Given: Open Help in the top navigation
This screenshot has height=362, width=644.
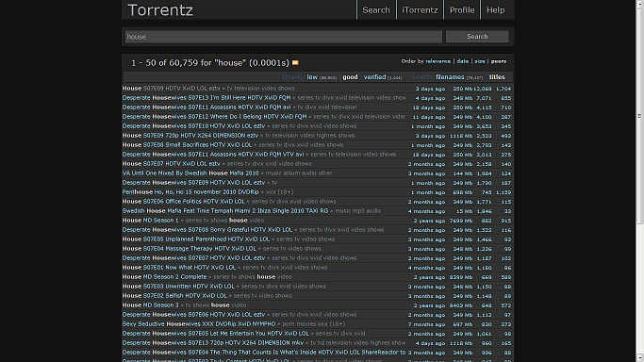Looking at the screenshot, I should (x=496, y=9).
